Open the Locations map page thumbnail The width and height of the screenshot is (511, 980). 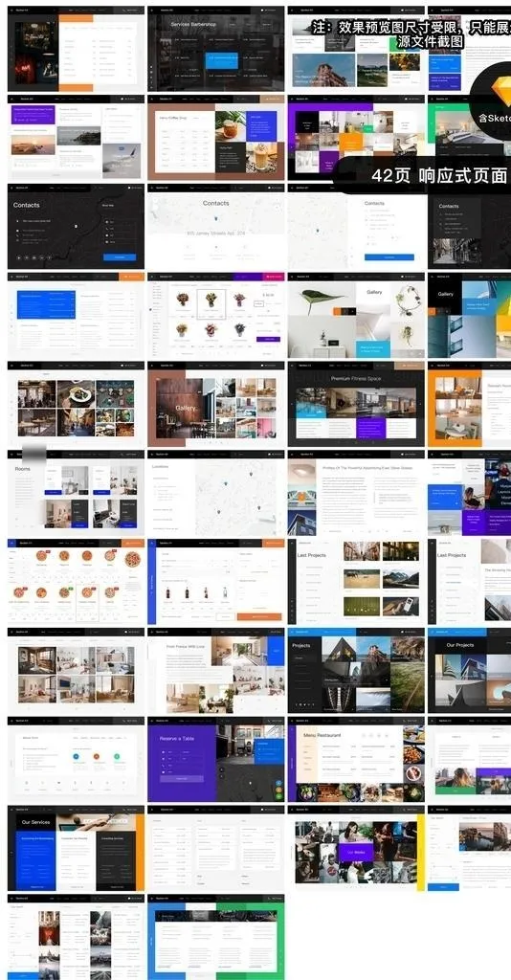(216, 493)
